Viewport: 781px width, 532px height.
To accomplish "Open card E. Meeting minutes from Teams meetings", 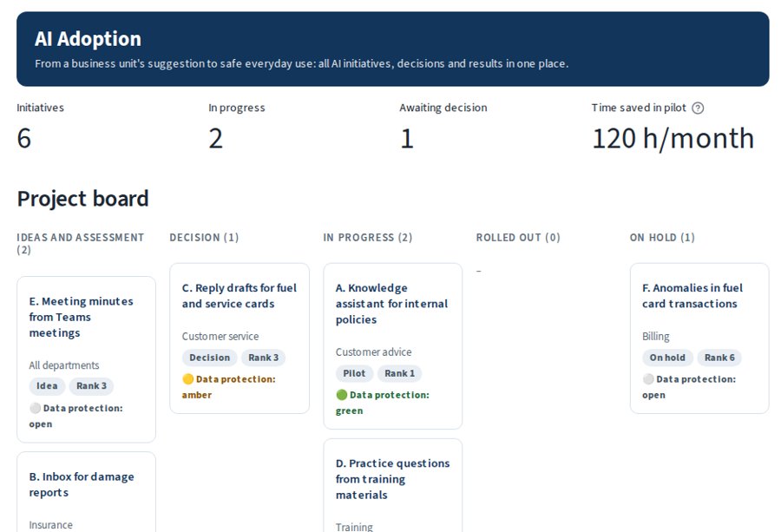I will [86, 359].
